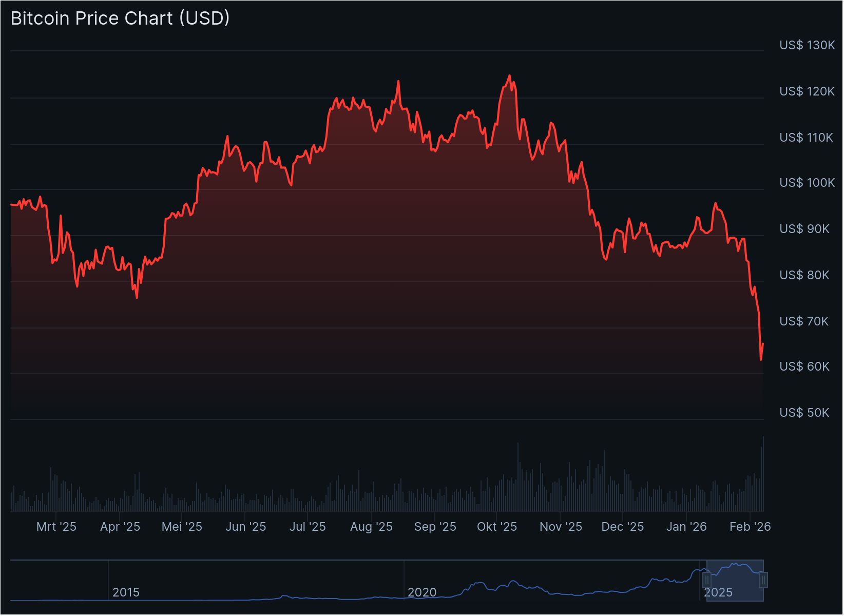The width and height of the screenshot is (844, 616).
Task: Click the US$ 130K price axis label
Action: (x=807, y=46)
